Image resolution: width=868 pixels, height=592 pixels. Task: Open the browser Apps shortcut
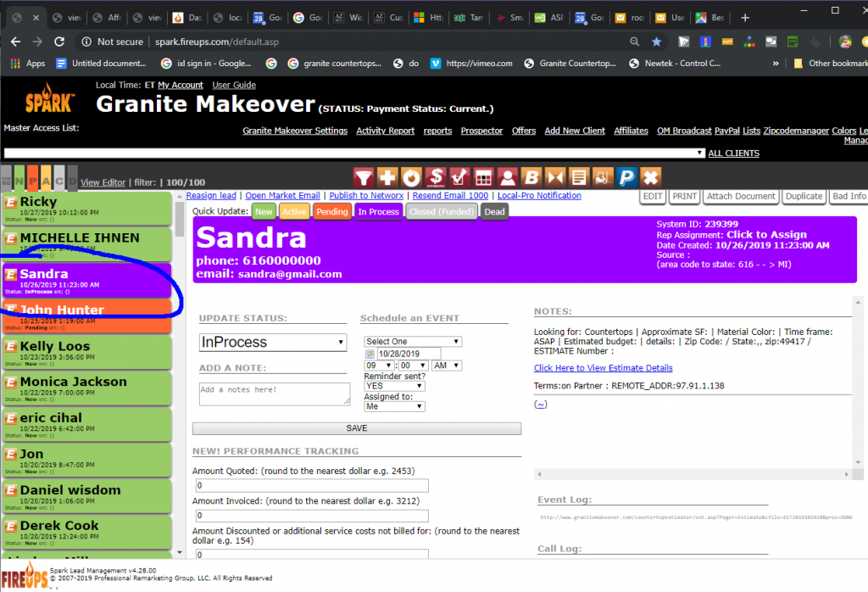(x=28, y=63)
